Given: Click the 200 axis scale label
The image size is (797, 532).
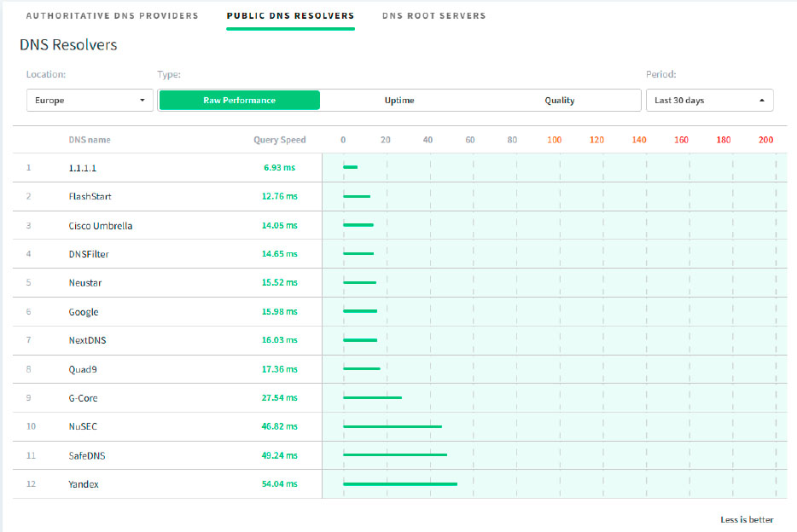Looking at the screenshot, I should click(765, 140).
